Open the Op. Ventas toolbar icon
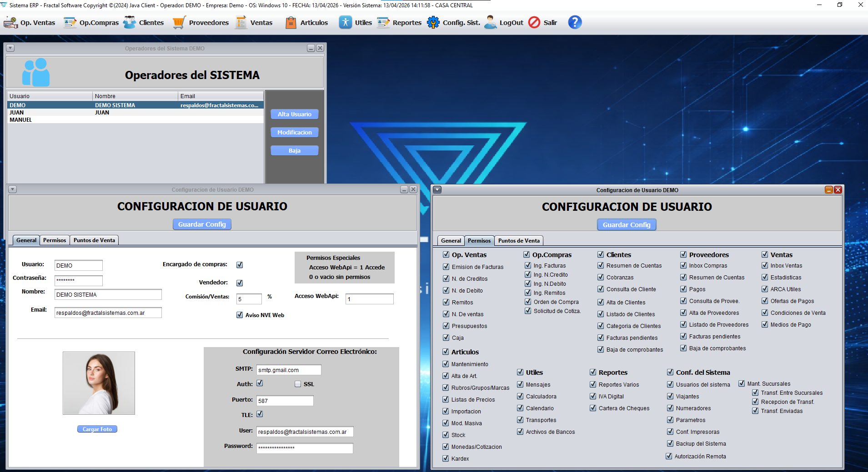Viewport: 868px width, 472px height. (x=10, y=22)
